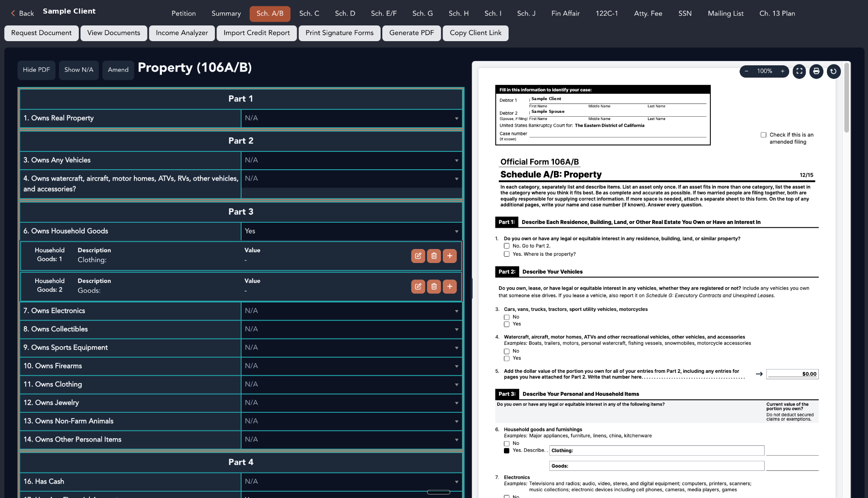The width and height of the screenshot is (868, 498).
Task: Open the Ch. 13 Plan tab
Action: tap(777, 14)
